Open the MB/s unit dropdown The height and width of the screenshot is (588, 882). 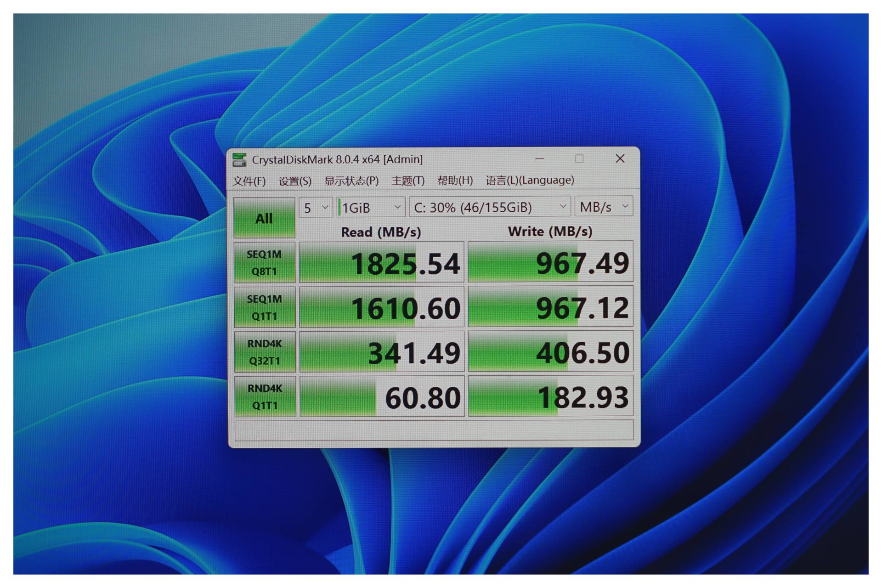click(x=604, y=208)
